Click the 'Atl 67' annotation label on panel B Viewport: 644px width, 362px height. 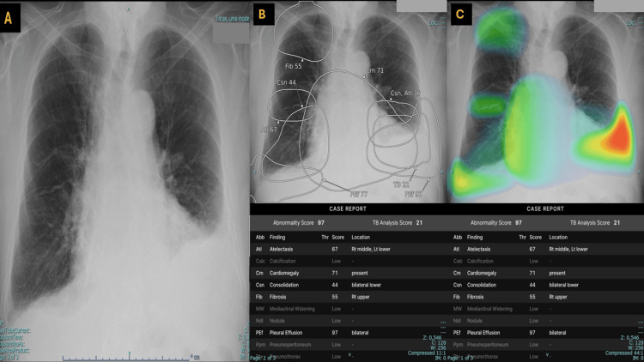[x=269, y=130]
